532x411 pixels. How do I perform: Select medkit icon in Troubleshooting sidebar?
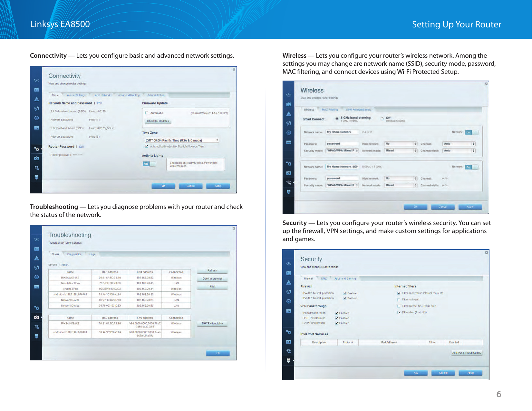pyautogui.click(x=37, y=318)
